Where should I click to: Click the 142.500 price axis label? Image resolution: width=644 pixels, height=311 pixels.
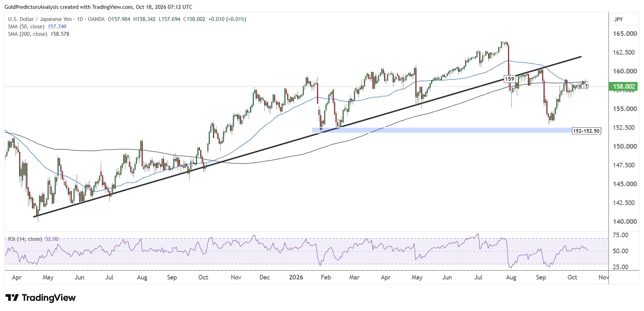(624, 203)
